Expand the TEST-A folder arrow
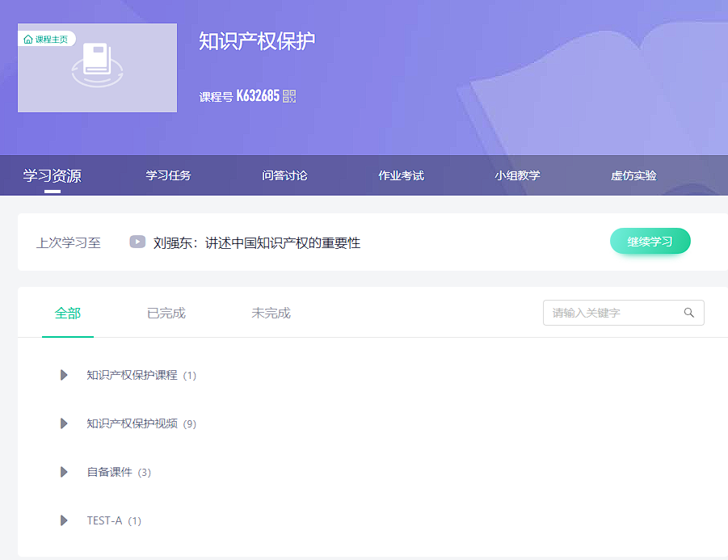The width and height of the screenshot is (728, 560). tap(64, 520)
